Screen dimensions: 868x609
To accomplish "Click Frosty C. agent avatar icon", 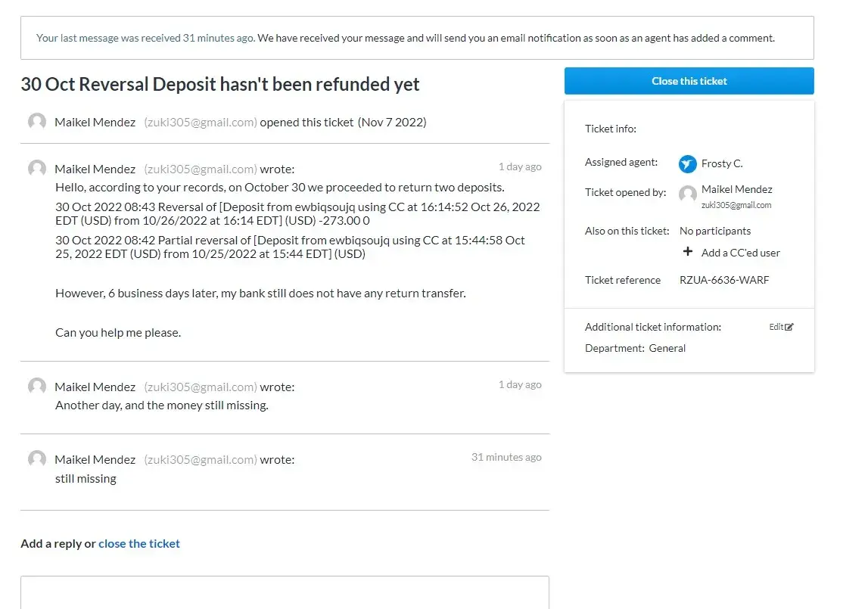I will [687, 163].
